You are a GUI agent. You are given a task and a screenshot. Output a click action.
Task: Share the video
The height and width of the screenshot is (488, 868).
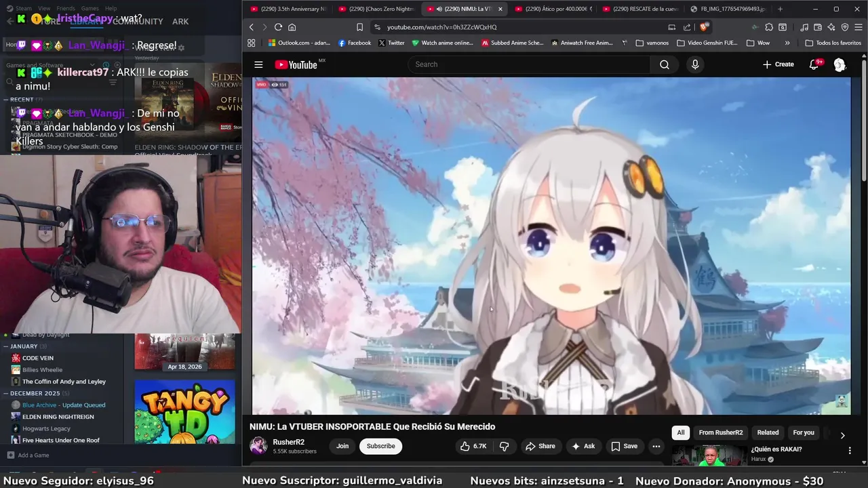(x=540, y=446)
